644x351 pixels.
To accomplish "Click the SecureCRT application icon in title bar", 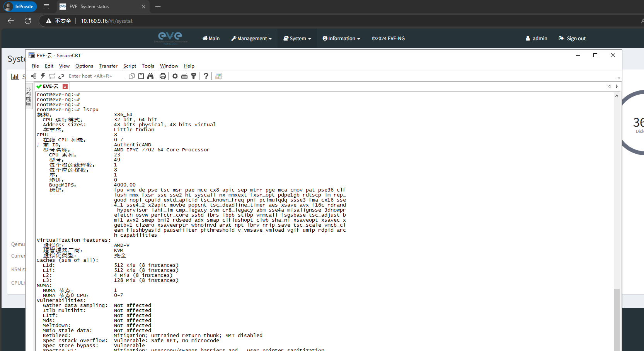I will tap(32, 55).
